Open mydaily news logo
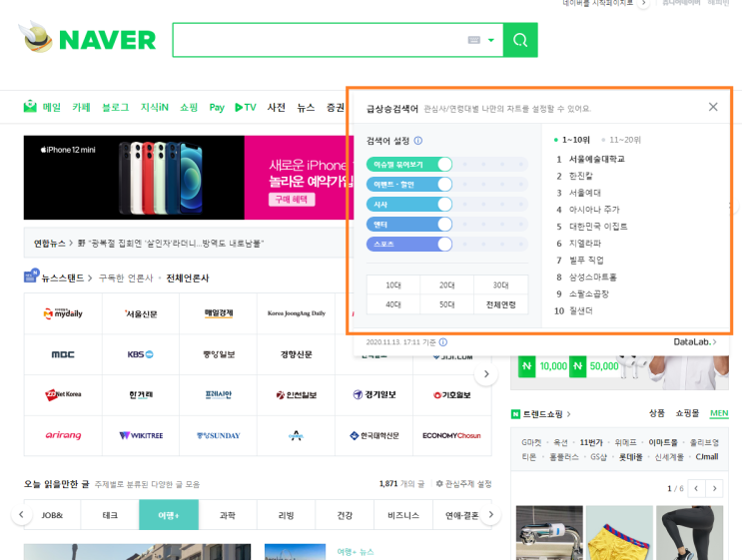Screen dimensions: 742x560 point(63,313)
